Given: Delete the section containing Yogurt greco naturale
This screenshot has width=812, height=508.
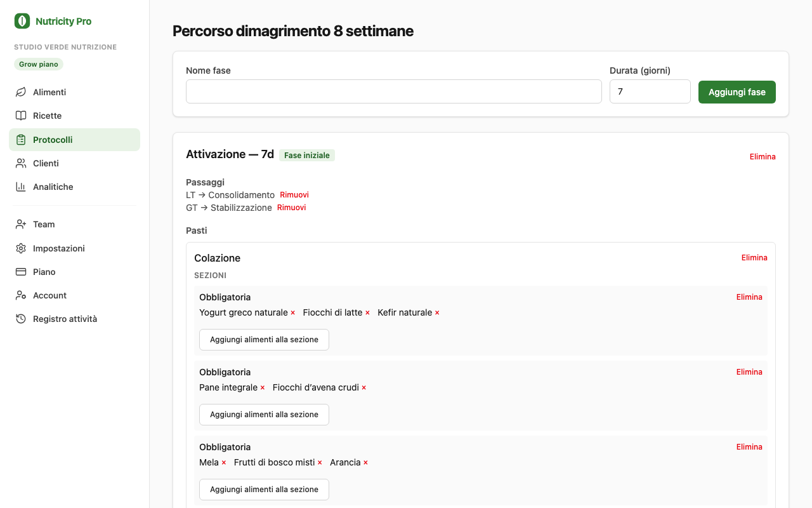Looking at the screenshot, I should click(x=749, y=297).
